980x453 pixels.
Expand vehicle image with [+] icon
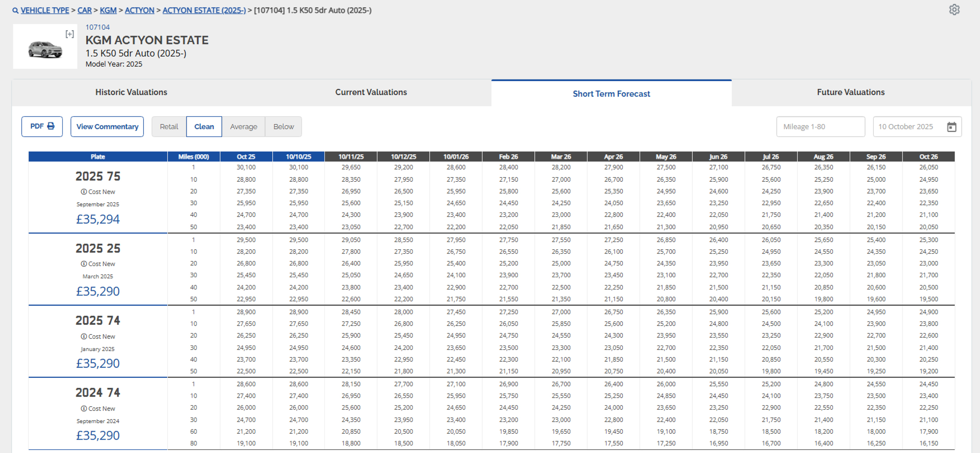(70, 34)
